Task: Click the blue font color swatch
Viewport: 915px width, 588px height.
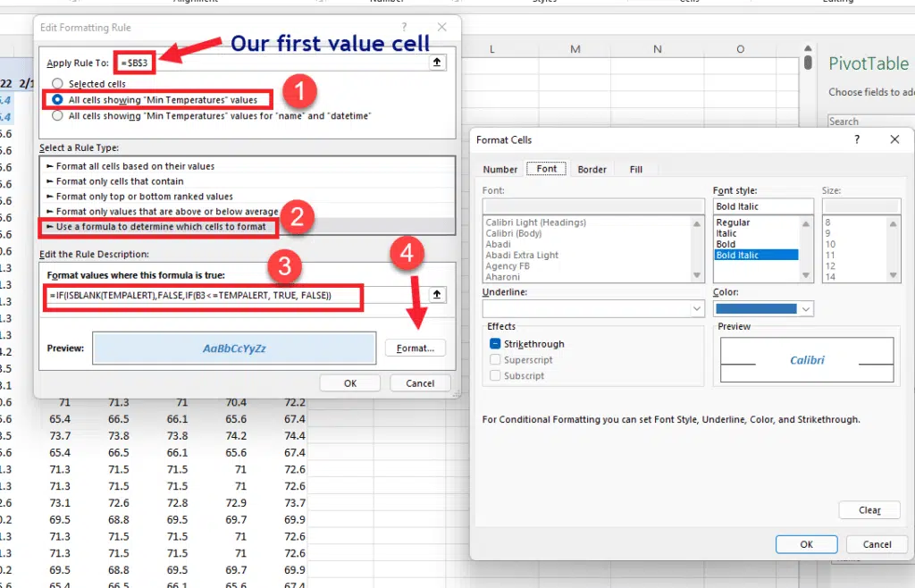Action: (x=755, y=308)
